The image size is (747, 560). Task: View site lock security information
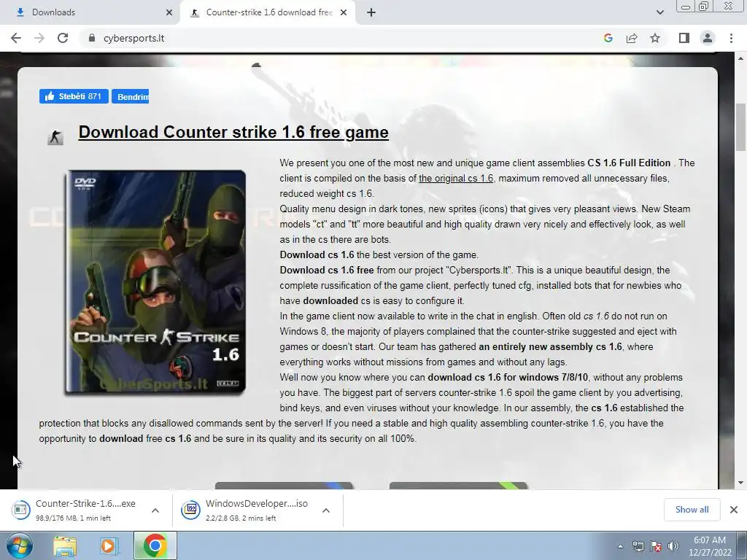(x=92, y=38)
